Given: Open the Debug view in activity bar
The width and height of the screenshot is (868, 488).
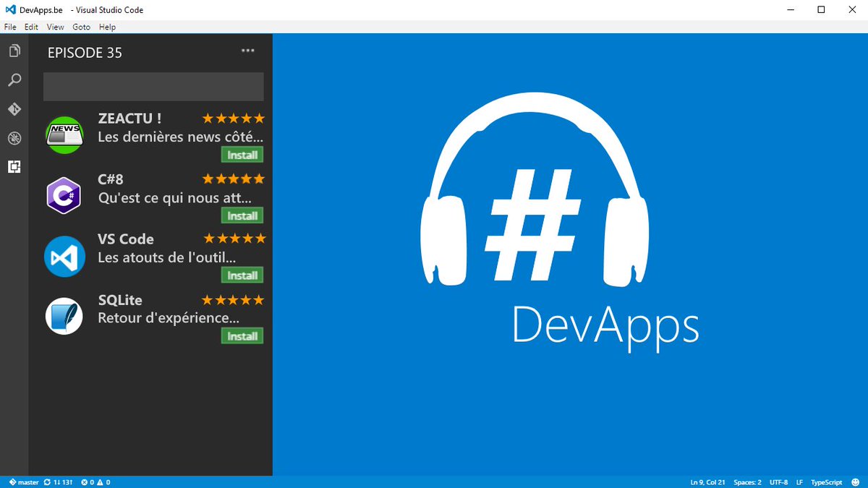Looking at the screenshot, I should pyautogui.click(x=14, y=138).
